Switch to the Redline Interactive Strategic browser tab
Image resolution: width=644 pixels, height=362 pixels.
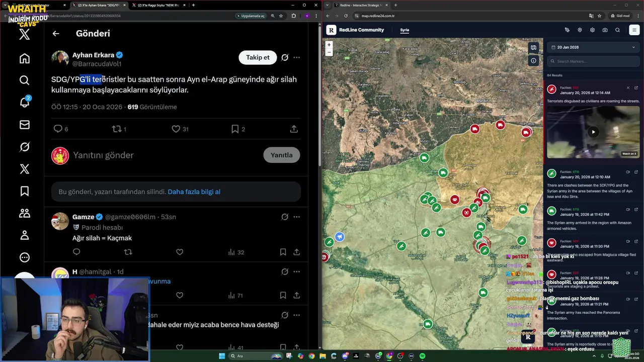[360, 5]
